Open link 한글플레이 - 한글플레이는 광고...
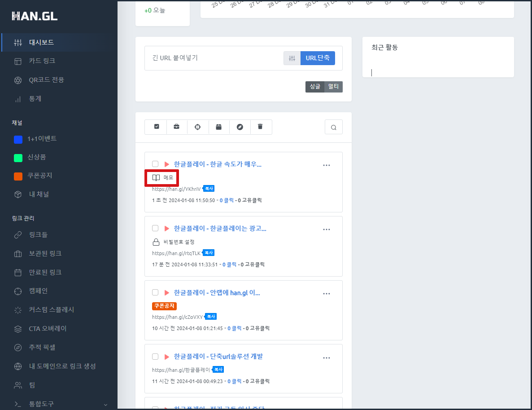 (x=220, y=228)
